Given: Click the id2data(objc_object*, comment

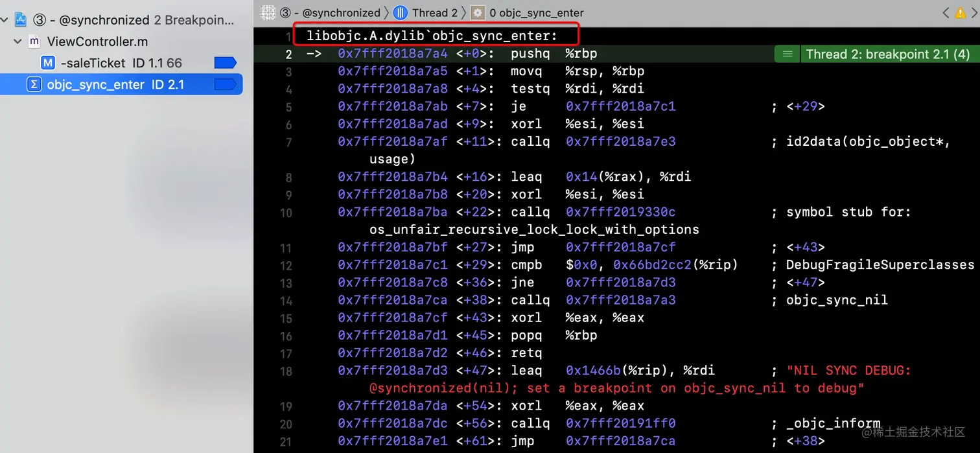Looking at the screenshot, I should coord(869,141).
